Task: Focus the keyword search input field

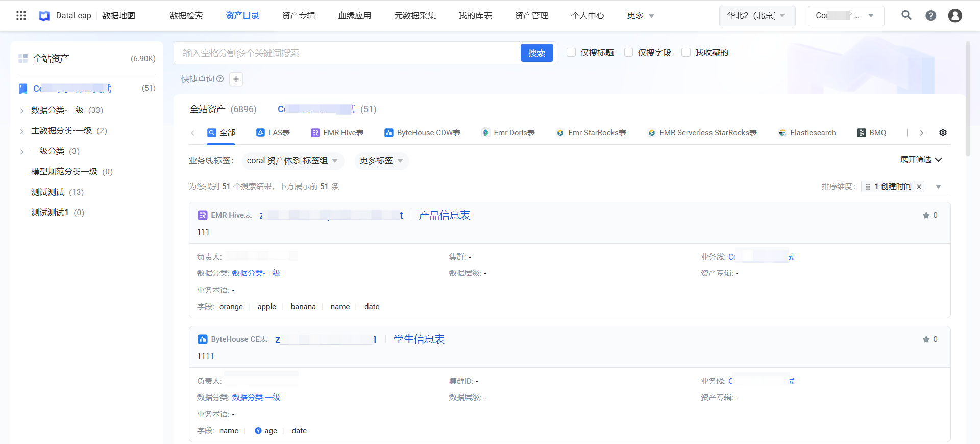Action: (347, 53)
